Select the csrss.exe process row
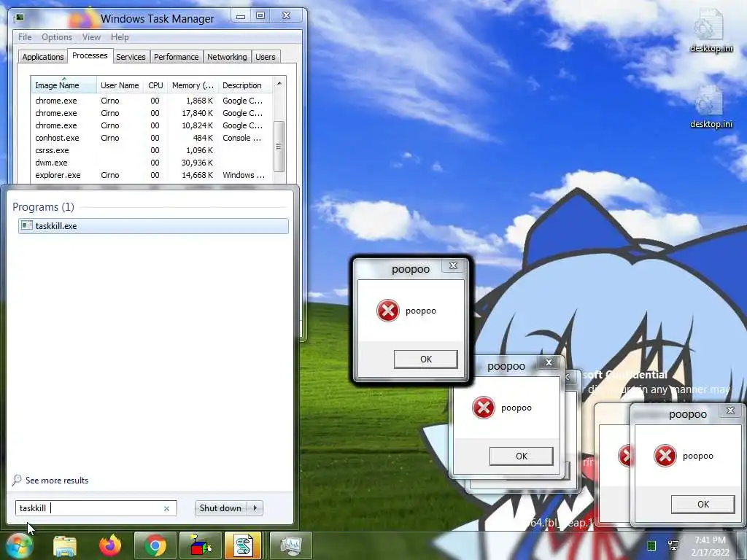 tap(152, 150)
